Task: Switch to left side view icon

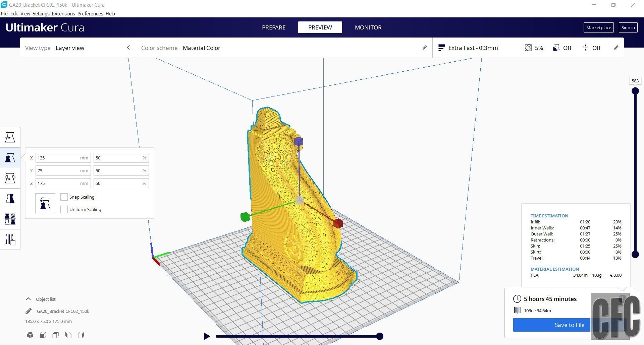Action: click(68, 335)
